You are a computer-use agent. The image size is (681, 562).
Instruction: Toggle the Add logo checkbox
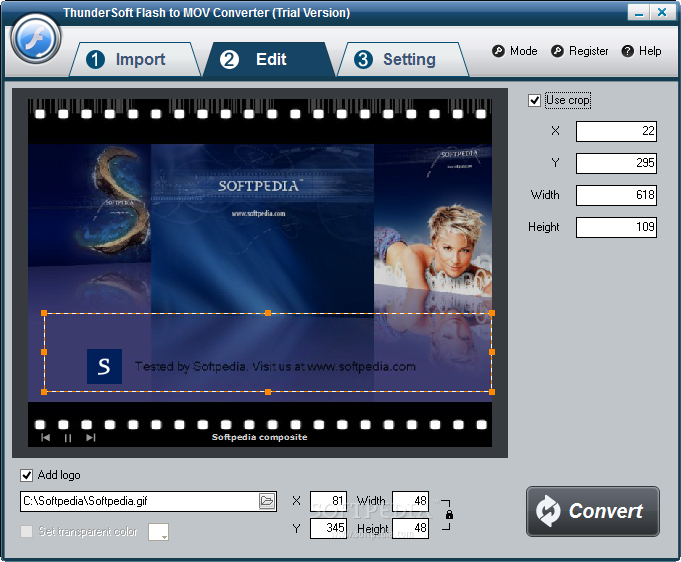pyautogui.click(x=26, y=475)
